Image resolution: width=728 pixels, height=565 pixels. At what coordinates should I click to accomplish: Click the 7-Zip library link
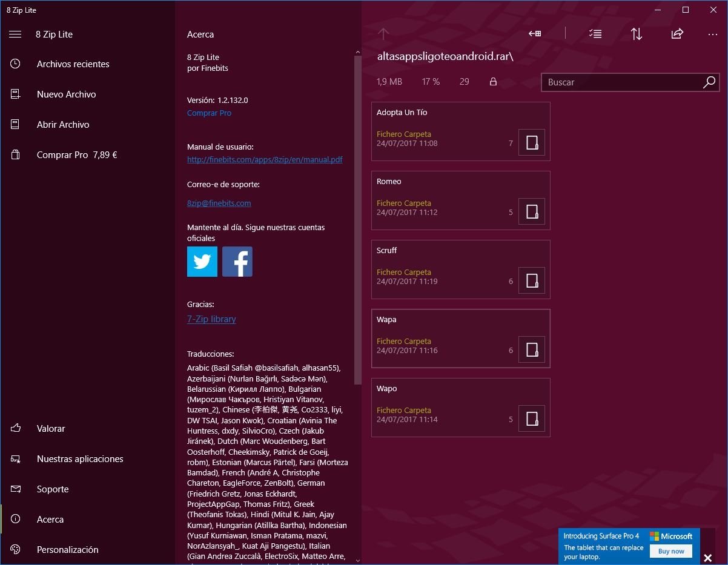click(x=211, y=319)
